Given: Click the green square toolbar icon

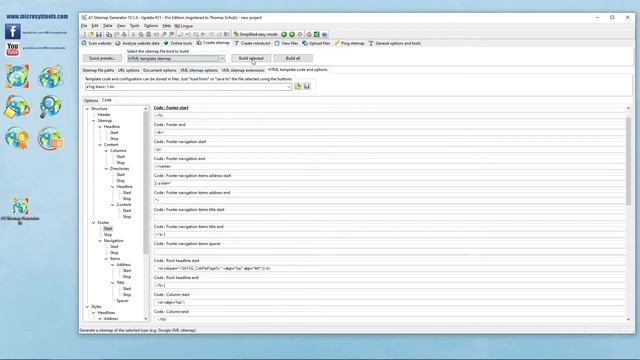Looking at the screenshot, I should pyautogui.click(x=317, y=34).
